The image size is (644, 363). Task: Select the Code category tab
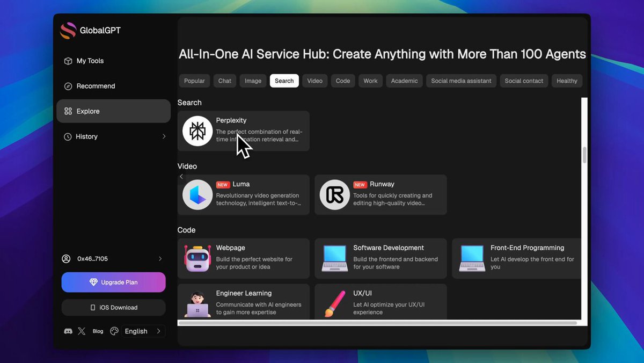[x=343, y=81]
